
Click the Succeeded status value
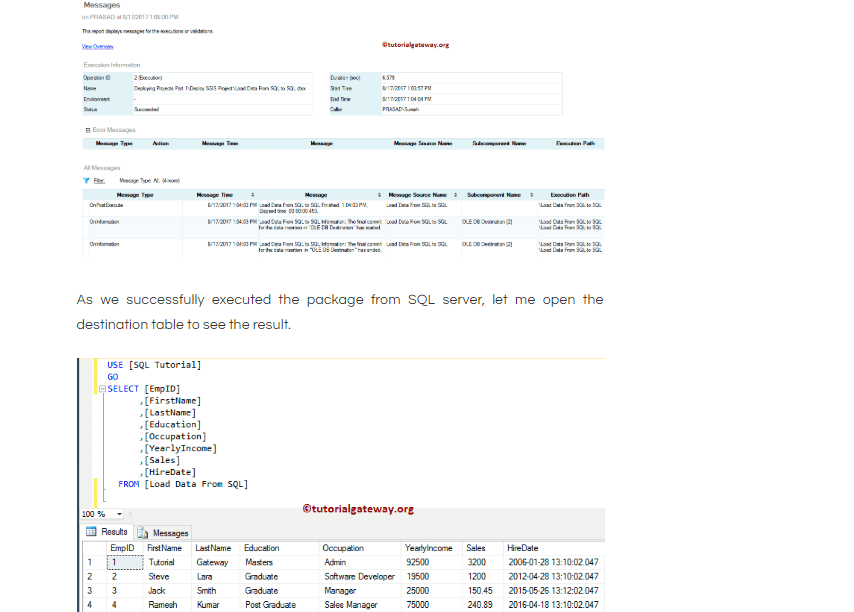[x=147, y=109]
